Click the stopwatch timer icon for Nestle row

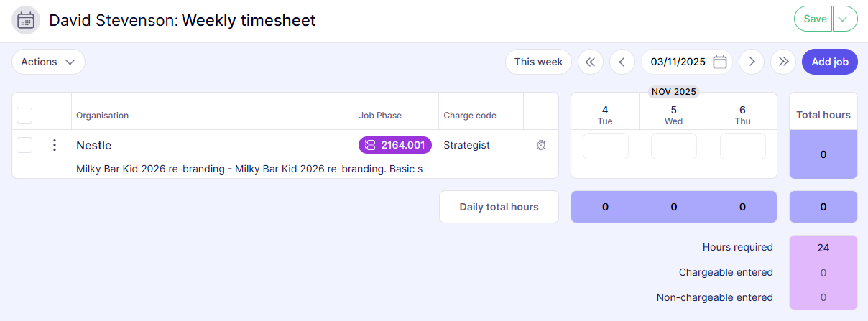[541, 145]
